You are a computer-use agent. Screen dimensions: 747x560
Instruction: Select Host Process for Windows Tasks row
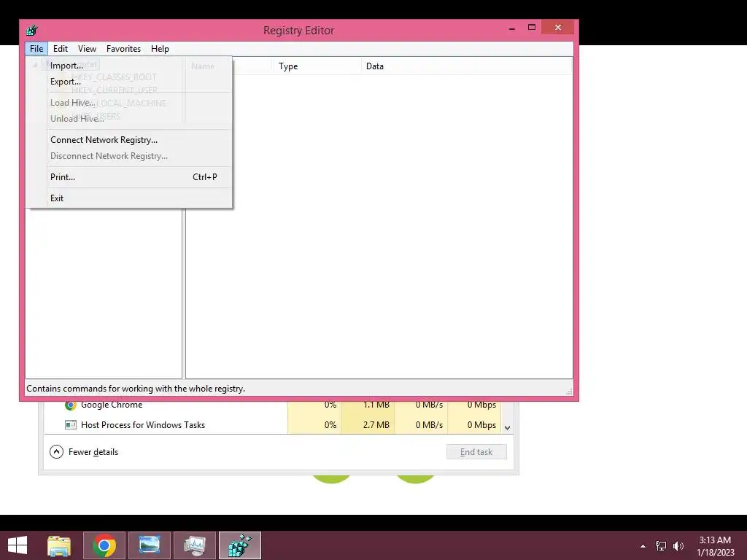point(272,425)
